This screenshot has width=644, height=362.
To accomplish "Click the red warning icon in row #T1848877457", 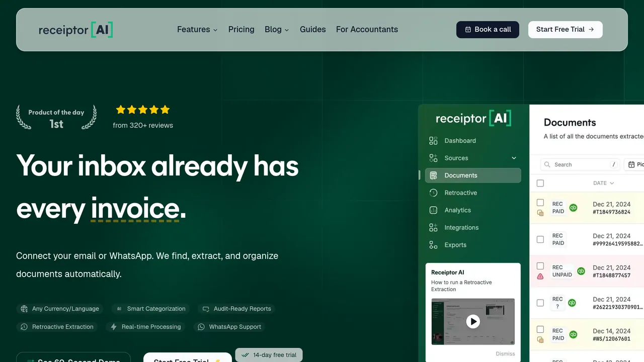I will [x=540, y=276].
